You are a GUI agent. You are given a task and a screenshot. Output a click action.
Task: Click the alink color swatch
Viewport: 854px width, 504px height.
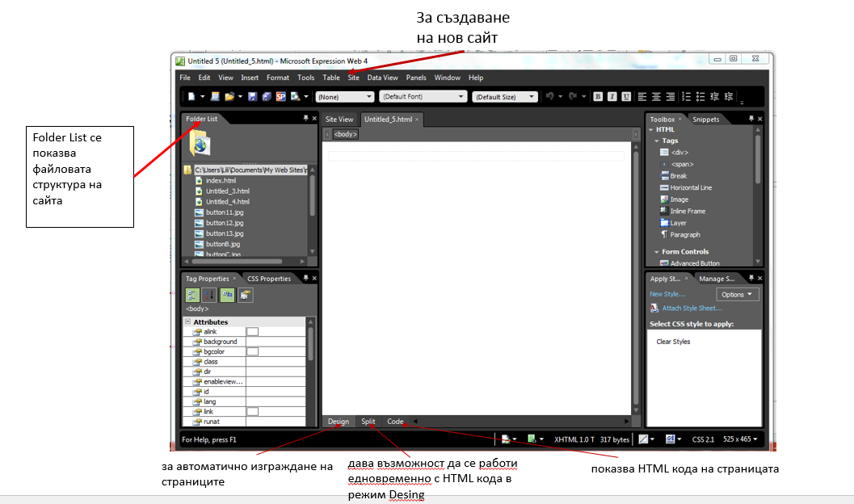[x=253, y=331]
